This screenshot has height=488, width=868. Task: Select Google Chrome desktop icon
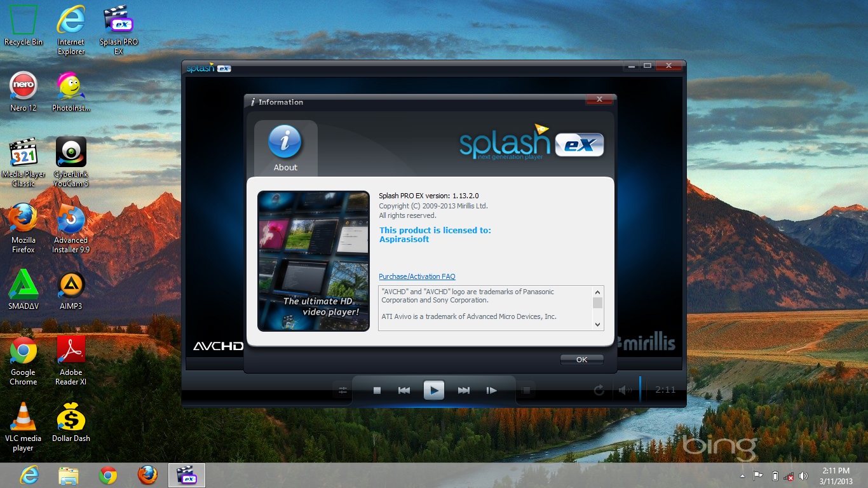[24, 360]
